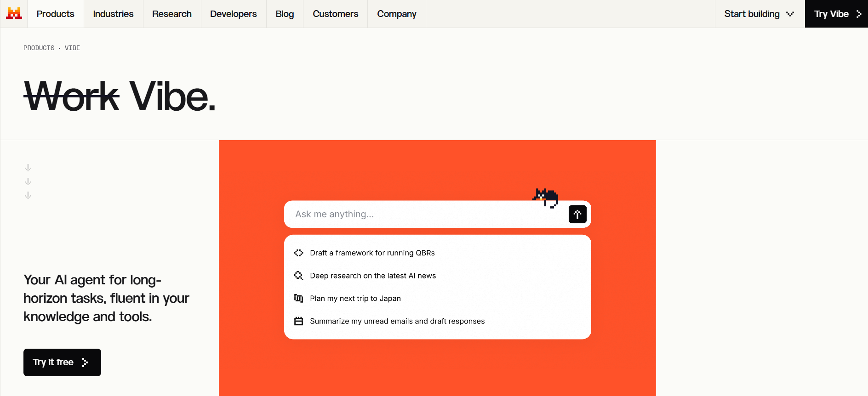Click map icon beside Plan my trip suggestion
The height and width of the screenshot is (396, 868).
(x=298, y=298)
